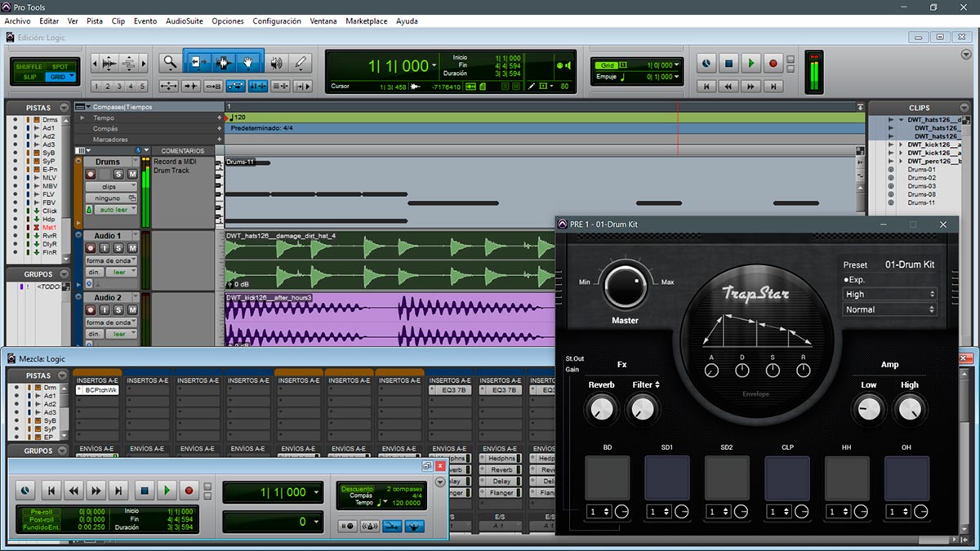The image size is (980, 551).
Task: Toggle Tab to Transients button
Action: click(x=190, y=86)
